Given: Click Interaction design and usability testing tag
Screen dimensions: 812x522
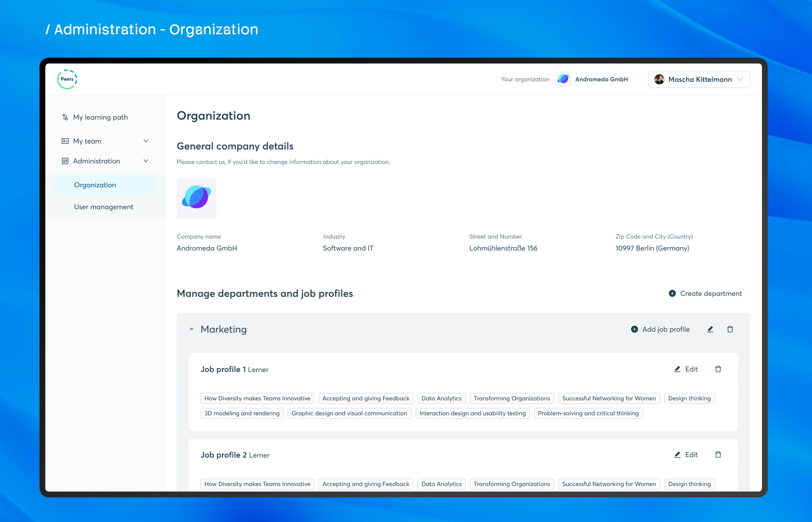Looking at the screenshot, I should click(x=472, y=414).
